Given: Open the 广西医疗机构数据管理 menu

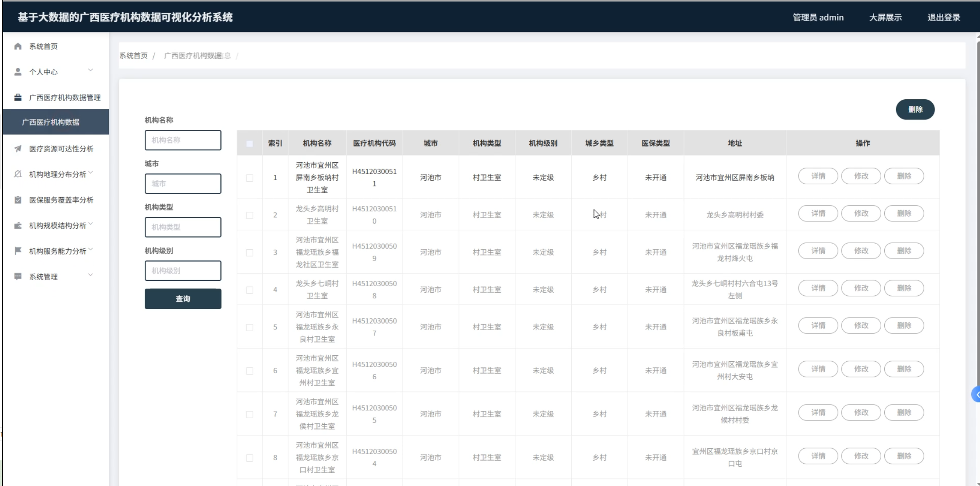Looking at the screenshot, I should 56,98.
